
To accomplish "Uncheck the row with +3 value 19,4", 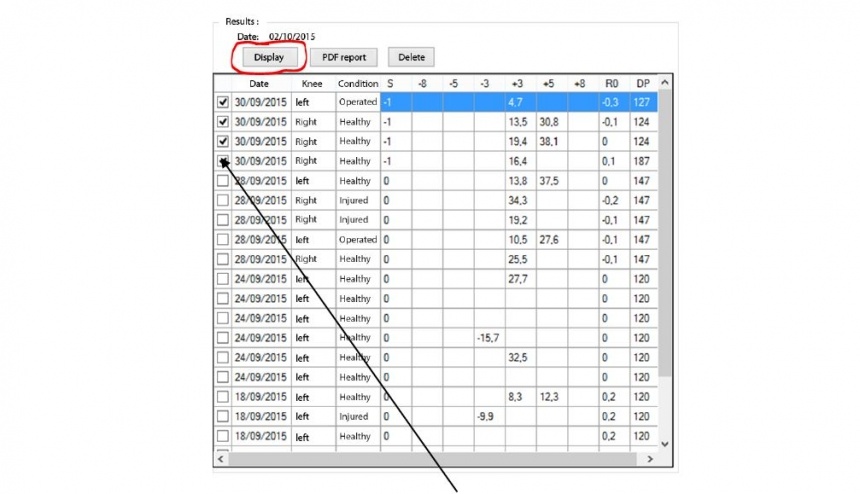I will 222,141.
